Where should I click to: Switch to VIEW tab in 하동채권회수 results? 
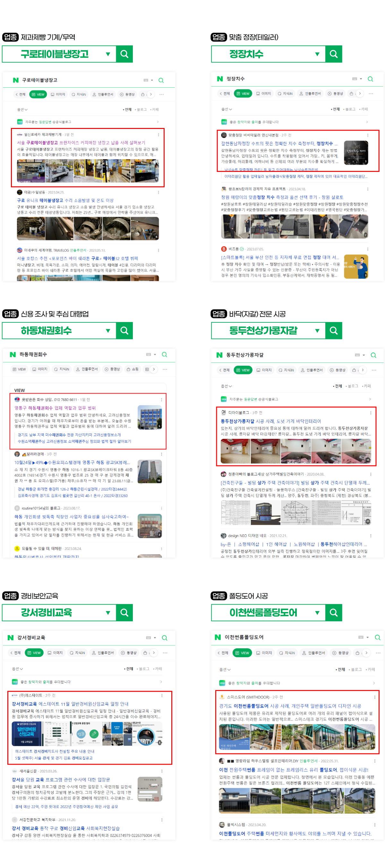(x=19, y=369)
